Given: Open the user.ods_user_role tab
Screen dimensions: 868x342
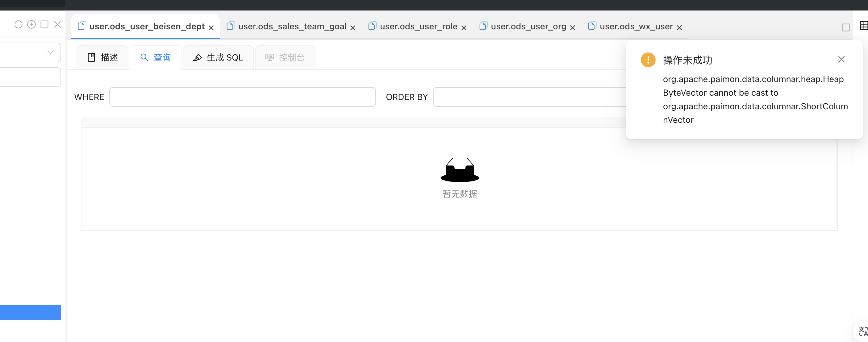Looking at the screenshot, I should [418, 27].
